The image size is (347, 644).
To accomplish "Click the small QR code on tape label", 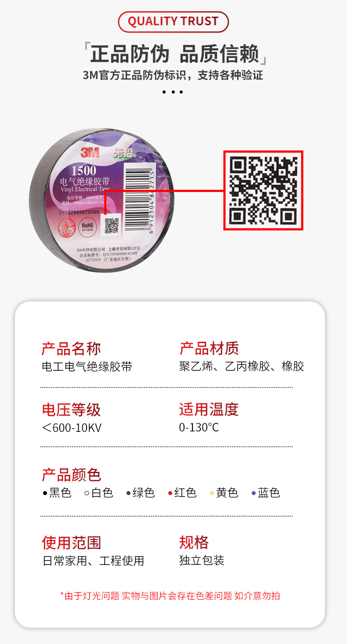I will point(112,225).
